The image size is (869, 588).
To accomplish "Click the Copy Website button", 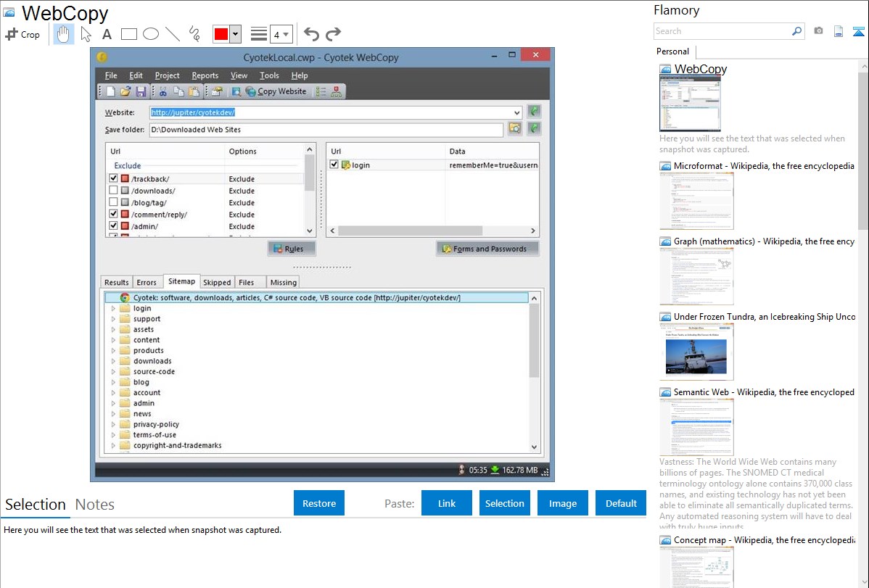I will click(276, 91).
